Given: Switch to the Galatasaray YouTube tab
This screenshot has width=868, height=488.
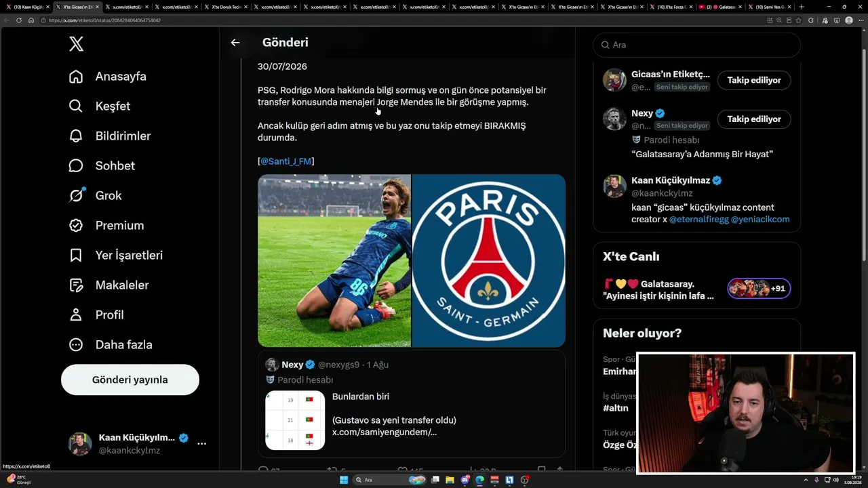Looking at the screenshot, I should 721,7.
